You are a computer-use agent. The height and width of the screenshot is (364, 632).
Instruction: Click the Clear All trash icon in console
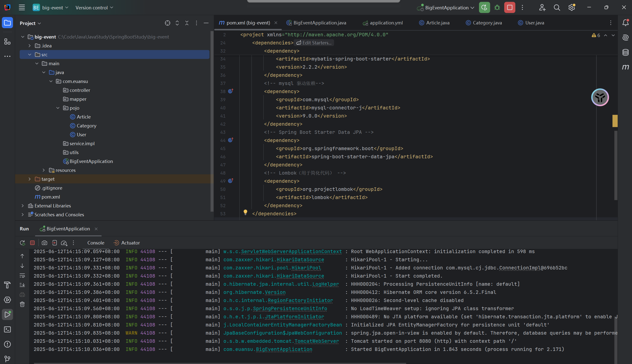point(22,304)
